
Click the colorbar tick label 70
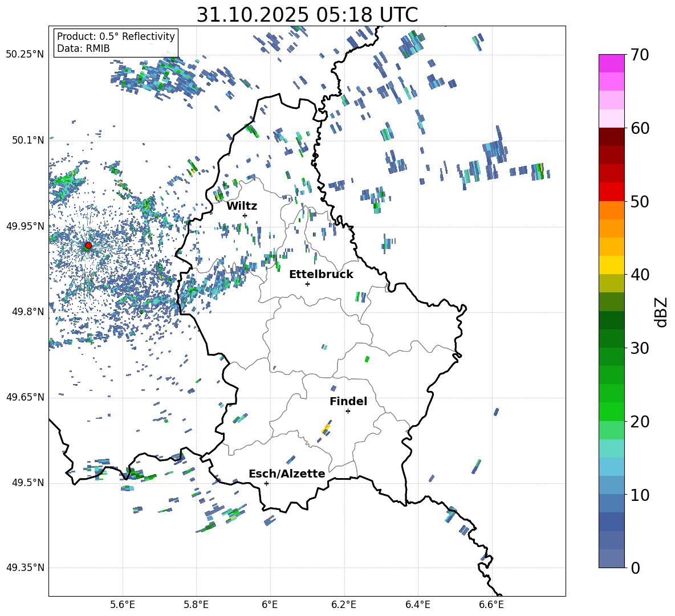click(640, 55)
